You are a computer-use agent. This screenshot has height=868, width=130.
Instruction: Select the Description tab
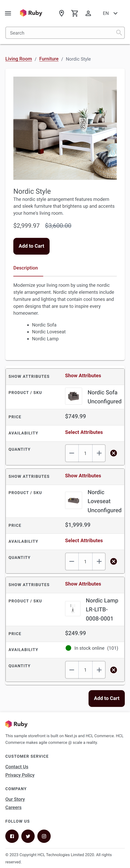point(26,268)
